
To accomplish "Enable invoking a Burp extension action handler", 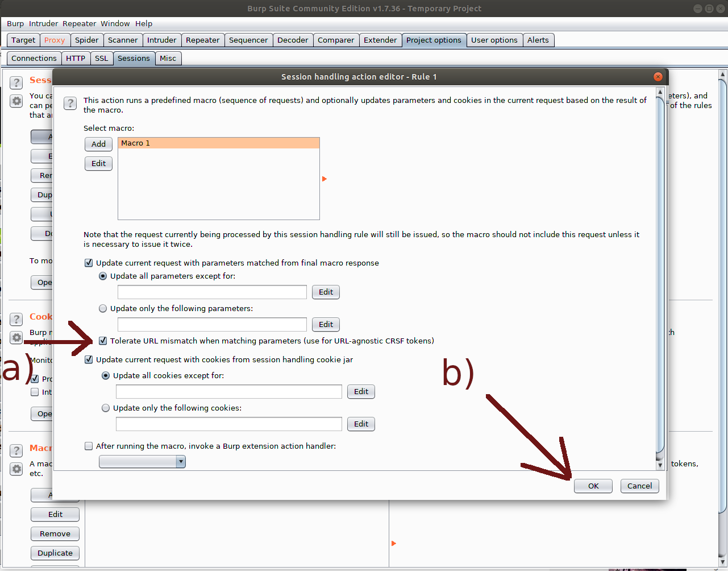I will point(89,446).
